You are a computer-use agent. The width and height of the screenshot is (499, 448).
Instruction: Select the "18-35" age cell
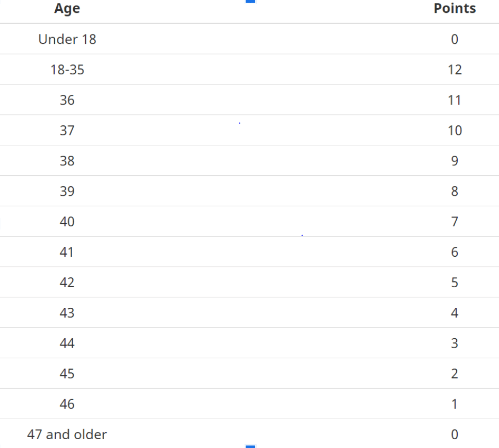pos(67,70)
